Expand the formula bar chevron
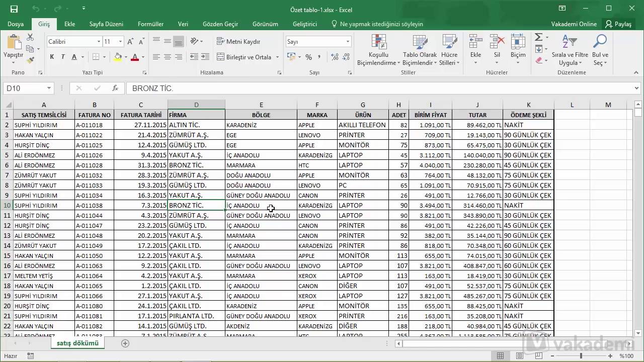Viewport: 644px width, 362px height. [637, 88]
